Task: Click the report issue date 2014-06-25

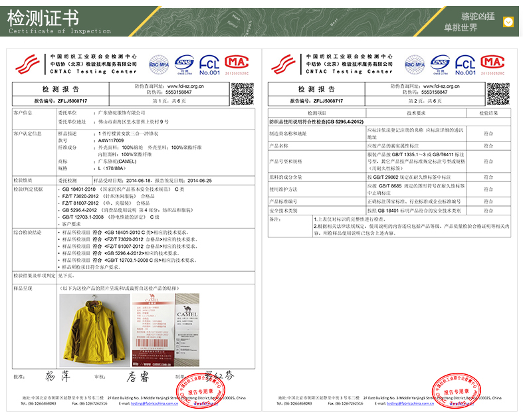Action: (199, 181)
